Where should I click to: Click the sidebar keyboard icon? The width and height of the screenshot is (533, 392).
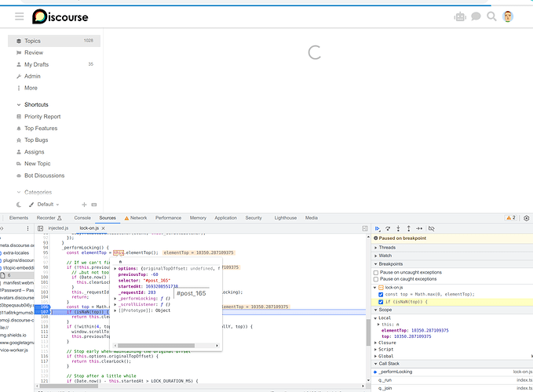point(94,205)
